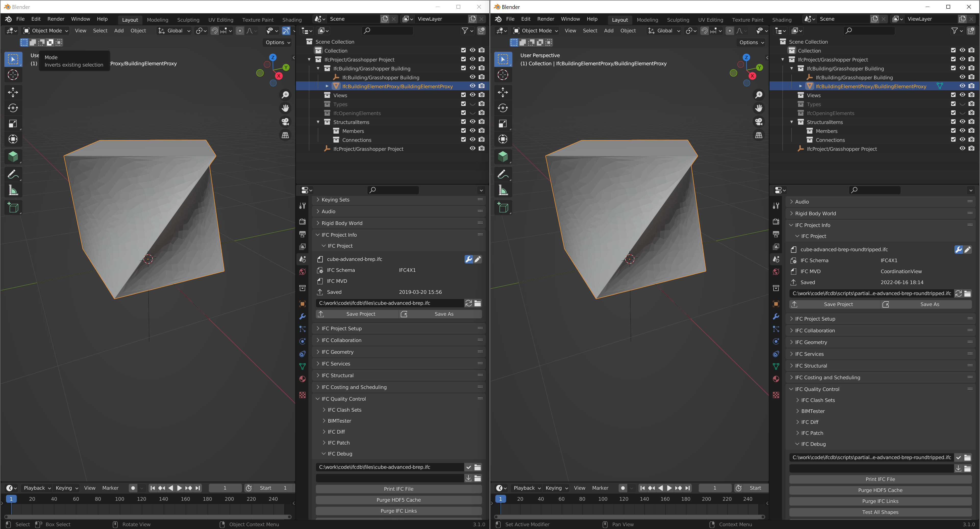Screen dimensions: 980x529
Task: Select the Measure tool in right Blender window
Action: [x=503, y=190]
